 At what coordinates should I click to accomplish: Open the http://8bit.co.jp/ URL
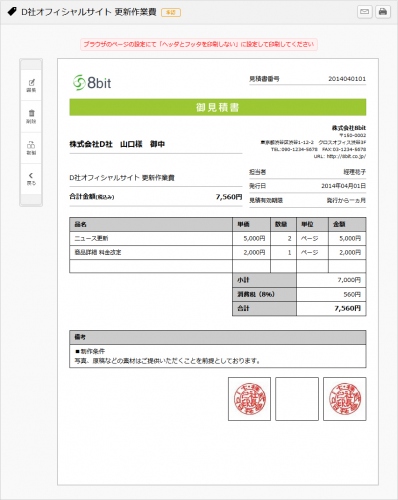(x=346, y=156)
